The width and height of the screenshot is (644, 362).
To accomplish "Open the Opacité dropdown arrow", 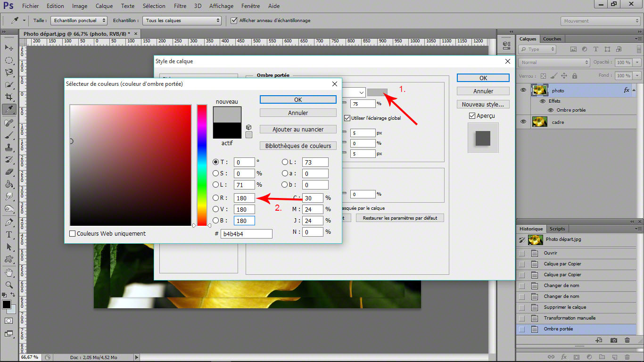I will click(x=637, y=62).
